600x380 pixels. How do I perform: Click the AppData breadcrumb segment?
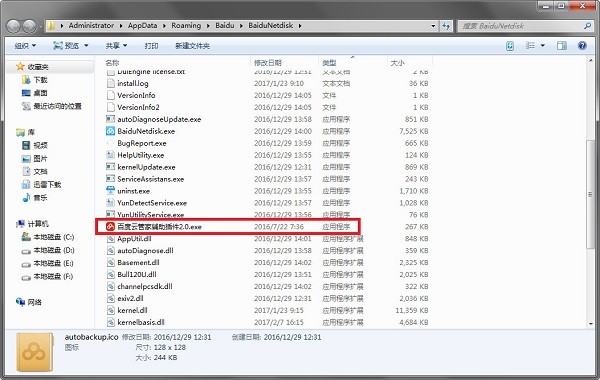click(x=142, y=26)
